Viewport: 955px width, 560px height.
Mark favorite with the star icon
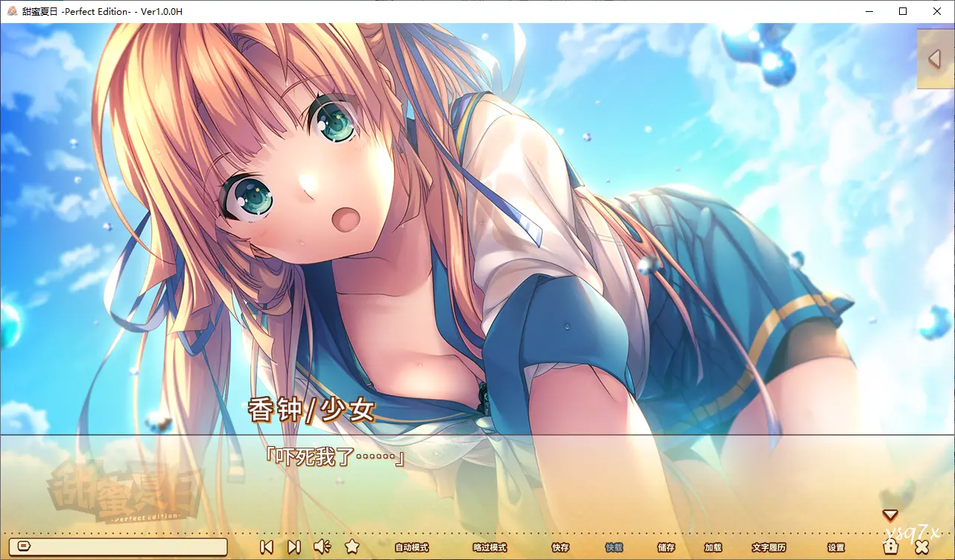[x=352, y=547]
